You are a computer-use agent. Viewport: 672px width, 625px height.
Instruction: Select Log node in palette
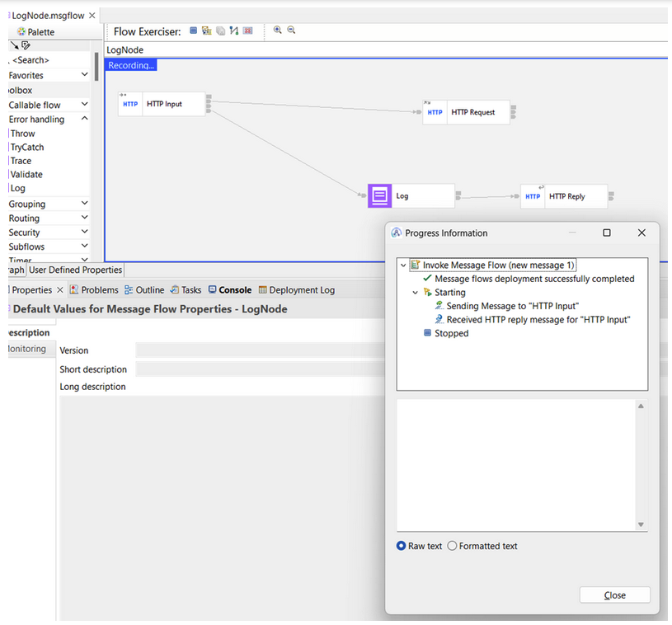tap(17, 188)
